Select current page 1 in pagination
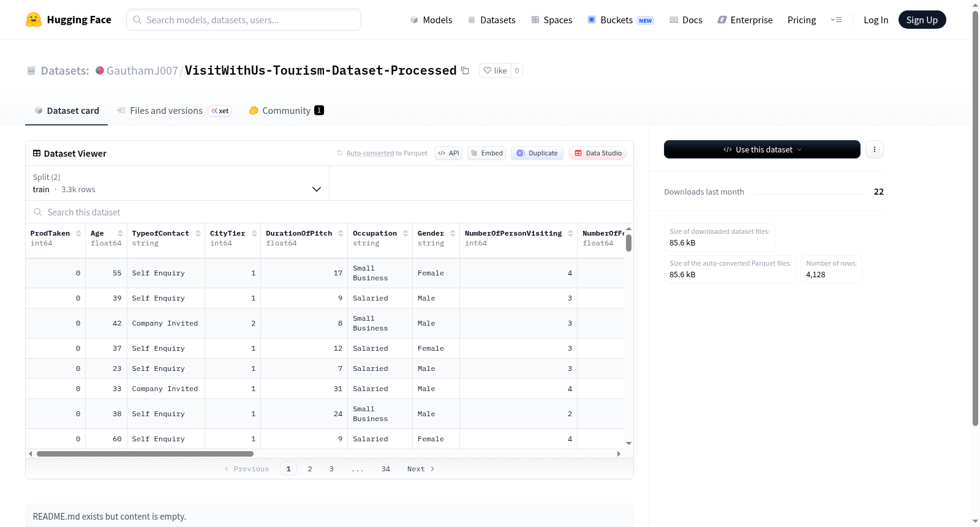The height and width of the screenshot is (527, 980). click(x=288, y=469)
